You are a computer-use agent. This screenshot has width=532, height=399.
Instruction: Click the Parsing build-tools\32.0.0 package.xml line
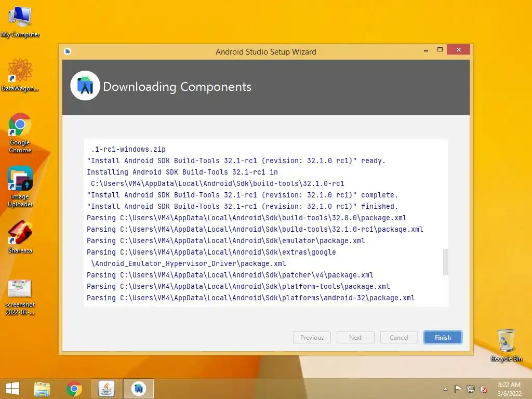(x=247, y=218)
